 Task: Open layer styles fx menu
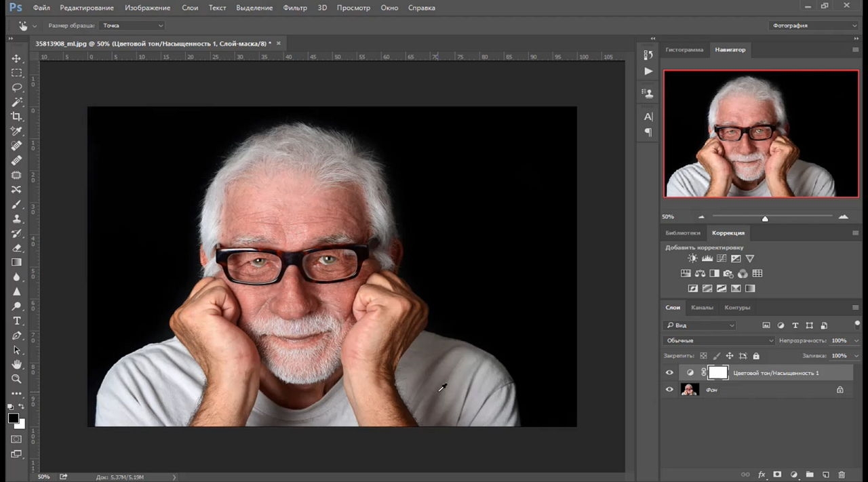coord(762,475)
